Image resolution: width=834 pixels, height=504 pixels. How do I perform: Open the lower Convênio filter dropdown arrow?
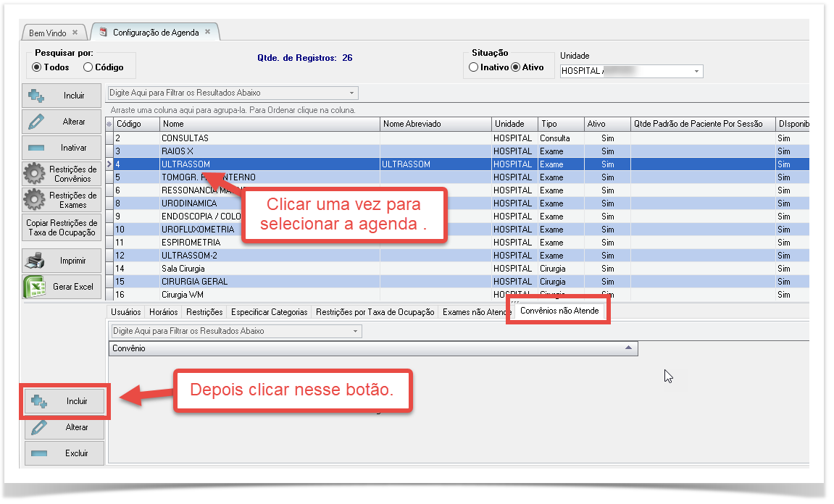tap(355, 331)
